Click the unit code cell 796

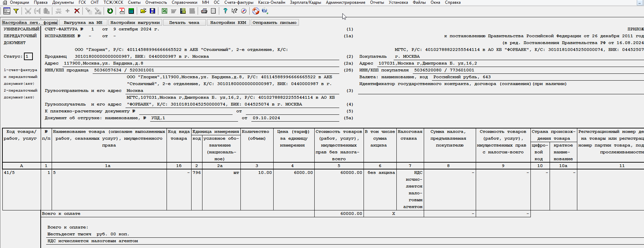197,190
